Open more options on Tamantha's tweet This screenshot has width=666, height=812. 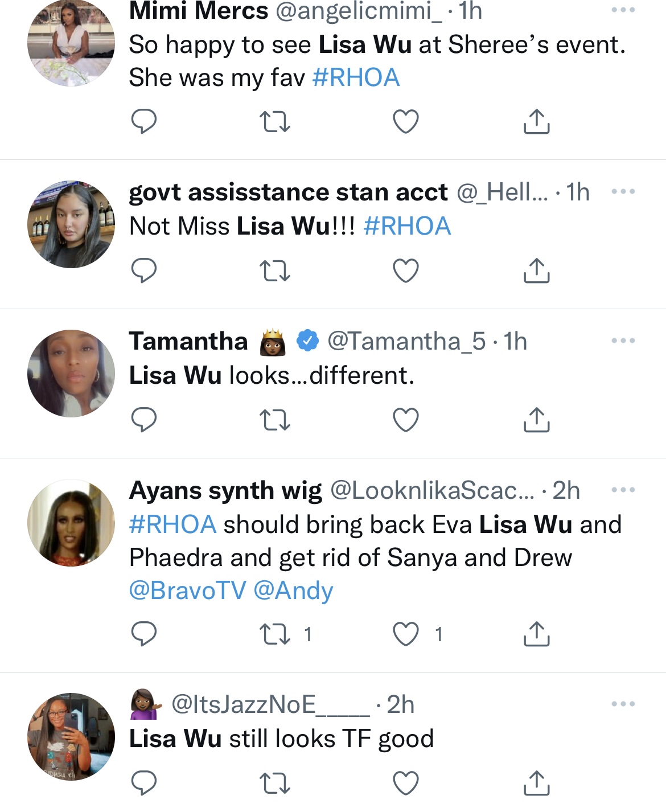(623, 341)
